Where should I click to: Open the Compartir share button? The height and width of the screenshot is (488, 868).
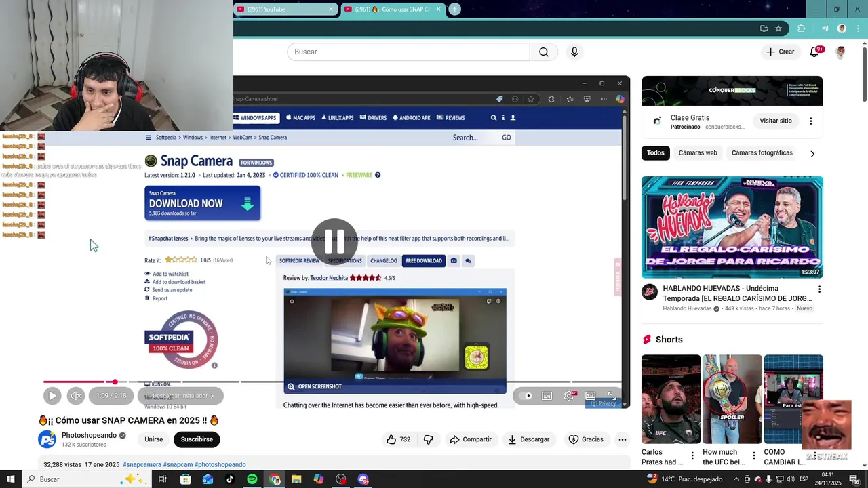470,439
